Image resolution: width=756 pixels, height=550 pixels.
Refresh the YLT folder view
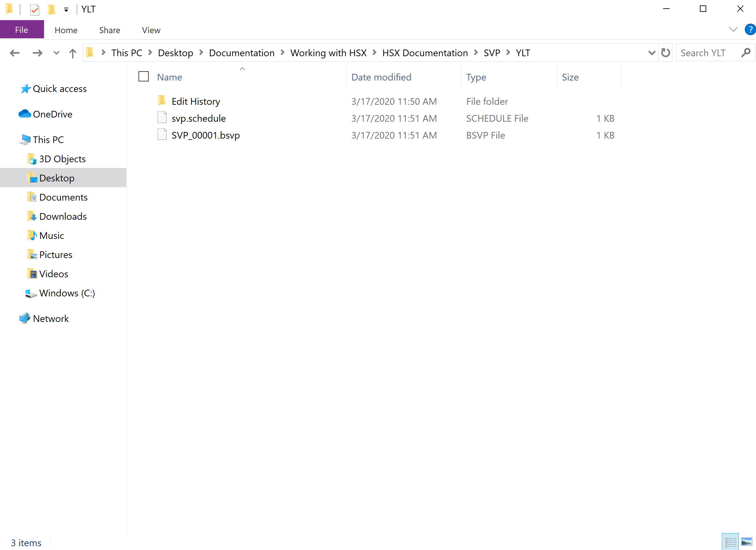coord(665,53)
